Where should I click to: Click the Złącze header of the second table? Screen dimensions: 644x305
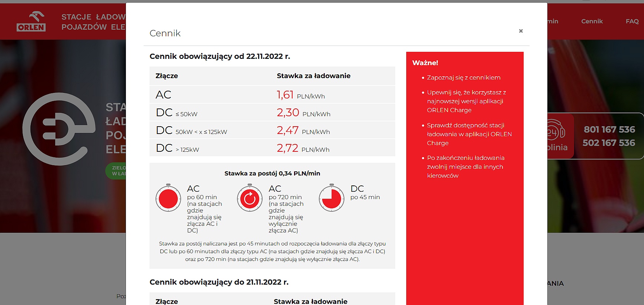pyautogui.click(x=167, y=301)
